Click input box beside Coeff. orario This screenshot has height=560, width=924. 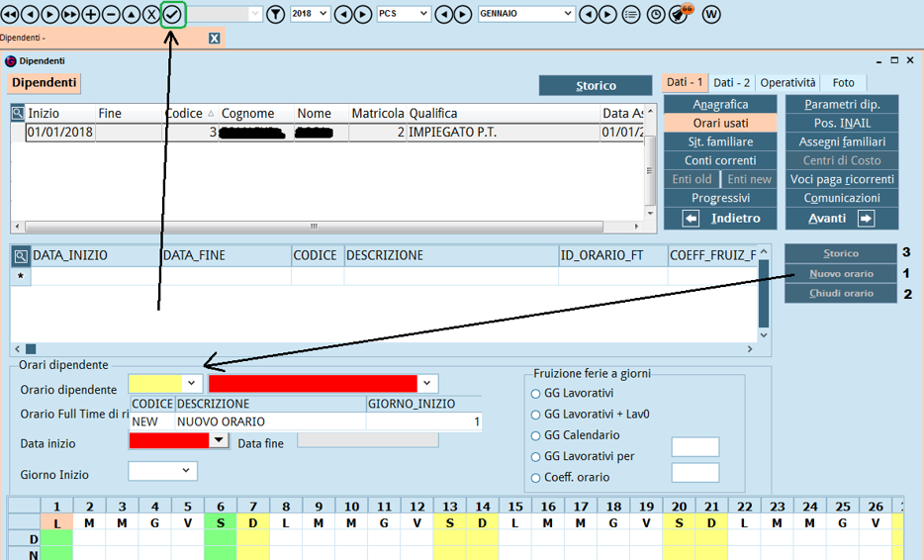coord(695,473)
